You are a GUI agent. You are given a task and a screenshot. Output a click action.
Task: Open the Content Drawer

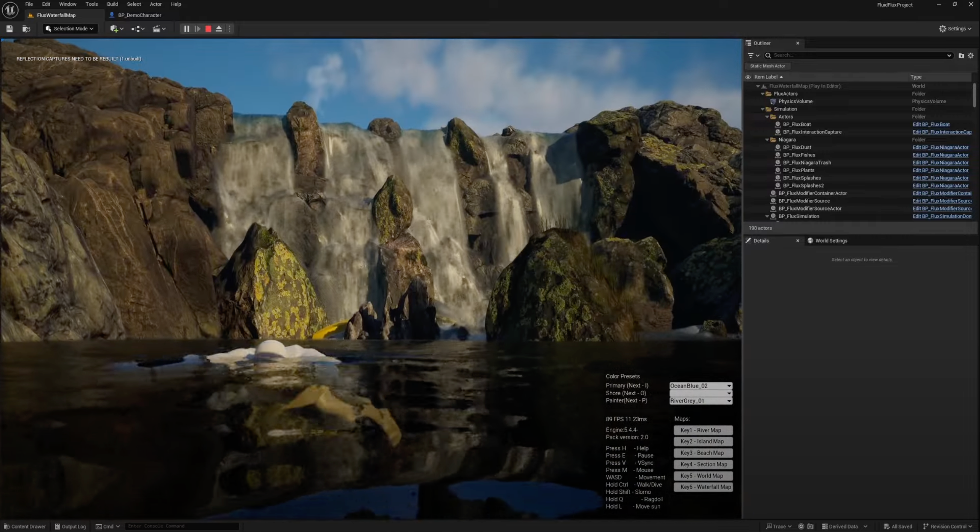[x=25, y=526]
